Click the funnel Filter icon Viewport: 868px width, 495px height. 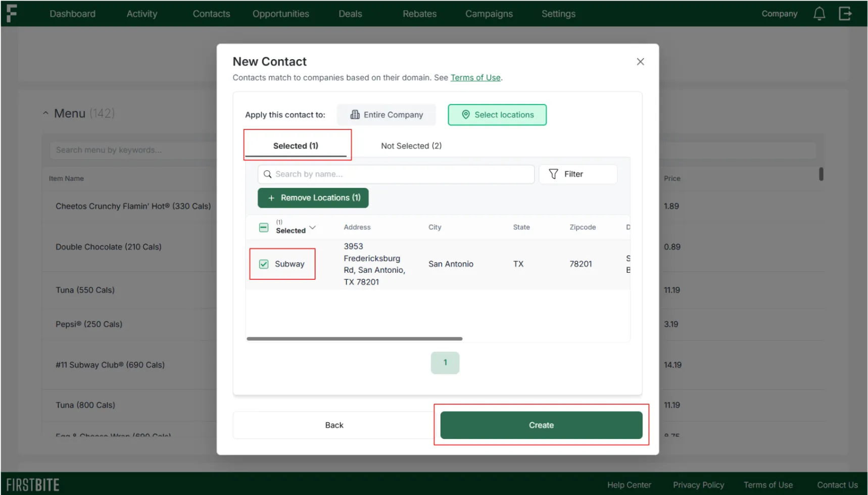(553, 174)
